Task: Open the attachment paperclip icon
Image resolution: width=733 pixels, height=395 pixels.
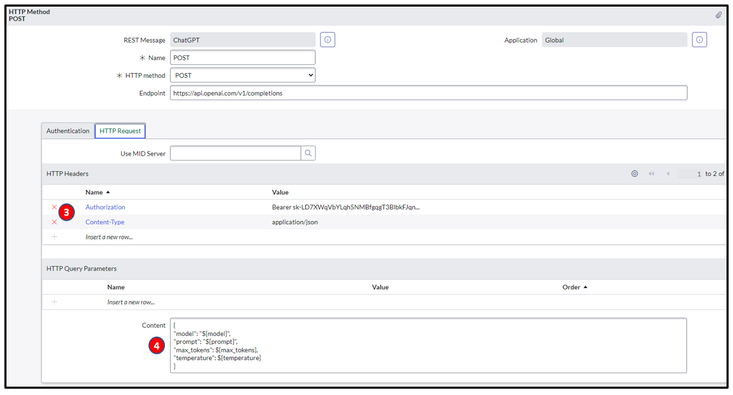Action: click(x=719, y=15)
